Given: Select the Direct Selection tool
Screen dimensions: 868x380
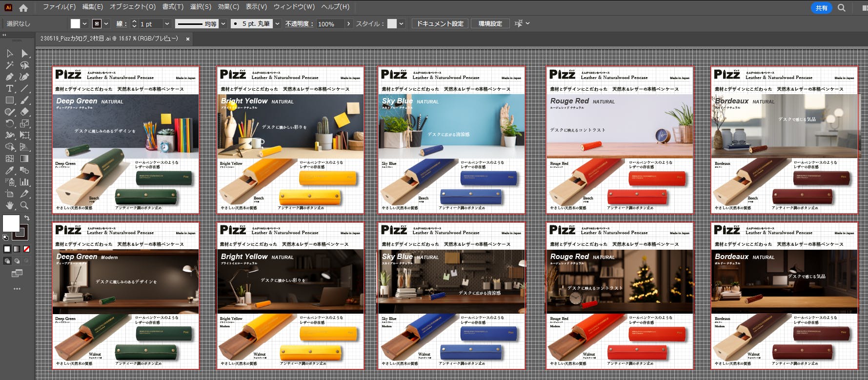Looking at the screenshot, I should tap(24, 53).
